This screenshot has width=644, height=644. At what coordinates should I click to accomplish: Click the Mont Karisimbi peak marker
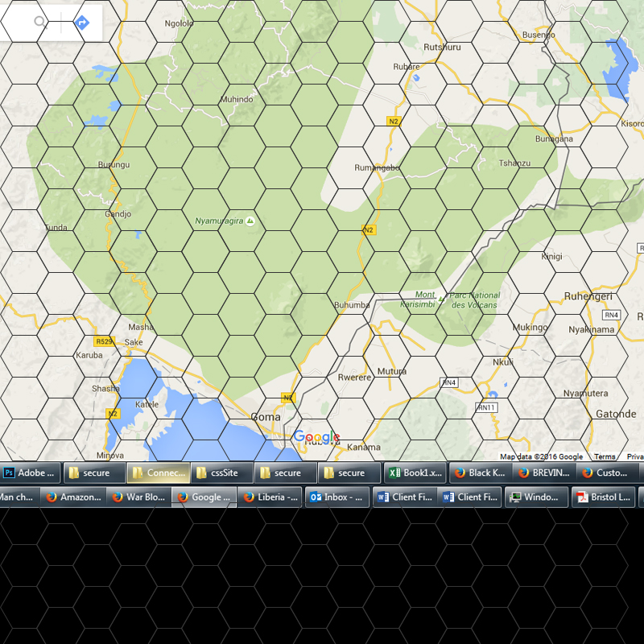coord(440,299)
